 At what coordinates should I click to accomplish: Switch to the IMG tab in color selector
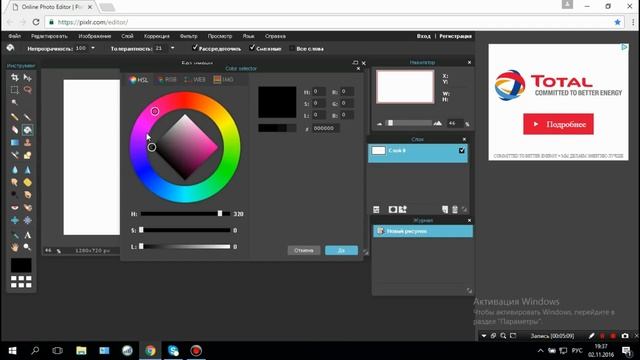(223, 80)
